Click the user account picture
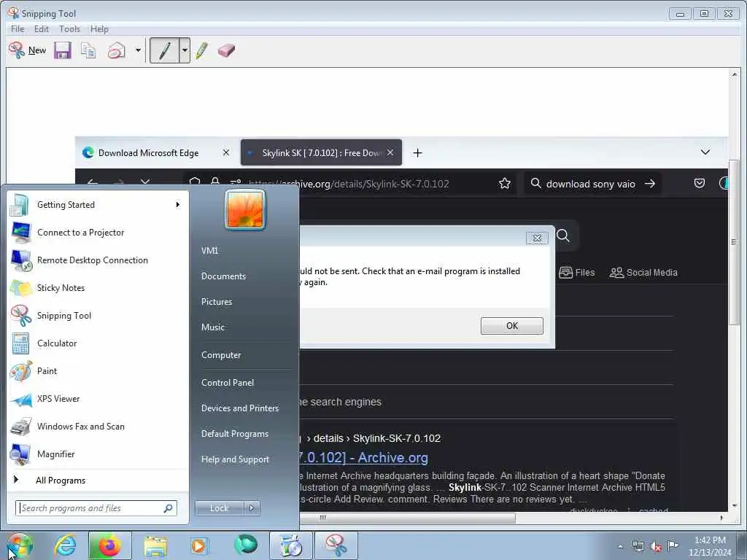 [x=245, y=209]
